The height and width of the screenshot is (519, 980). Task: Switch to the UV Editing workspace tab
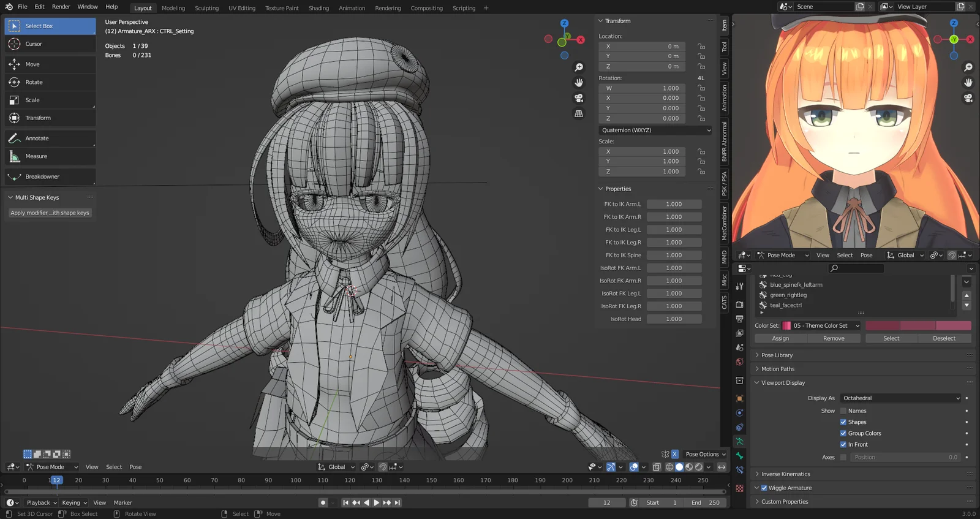[242, 8]
